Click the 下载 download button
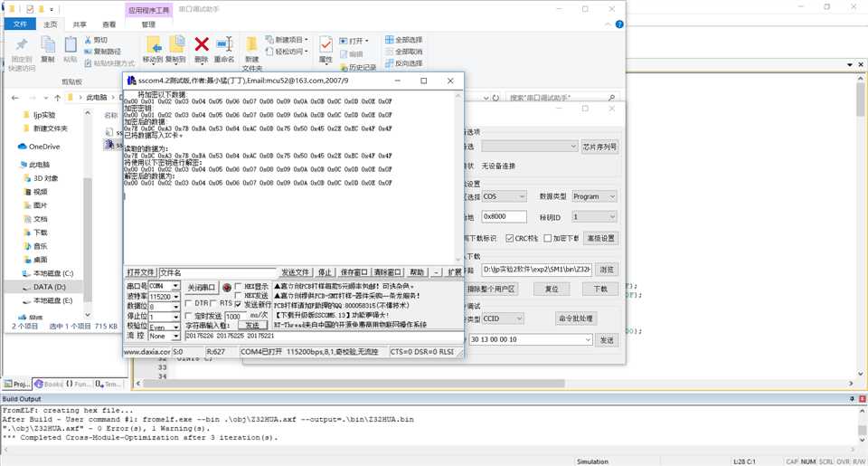 tap(600, 290)
